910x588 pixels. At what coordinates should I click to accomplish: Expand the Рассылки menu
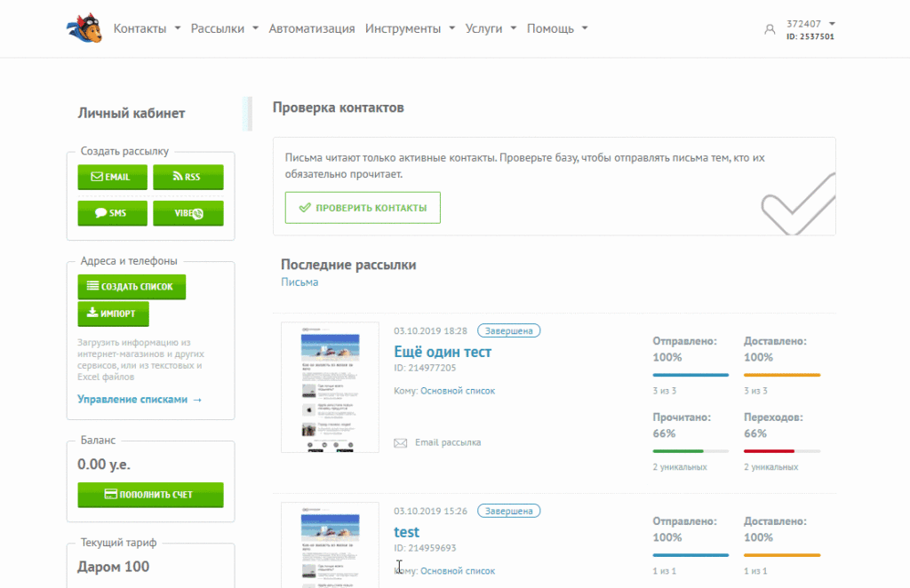[225, 28]
